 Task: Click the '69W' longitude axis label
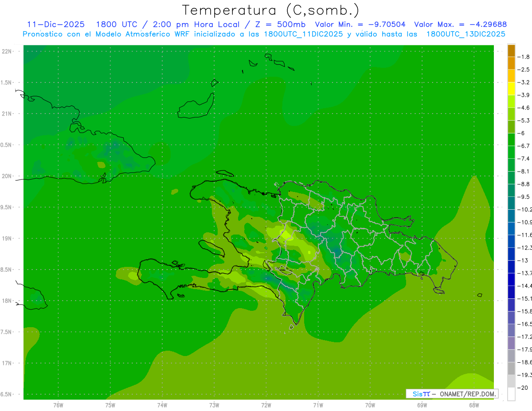422,405
